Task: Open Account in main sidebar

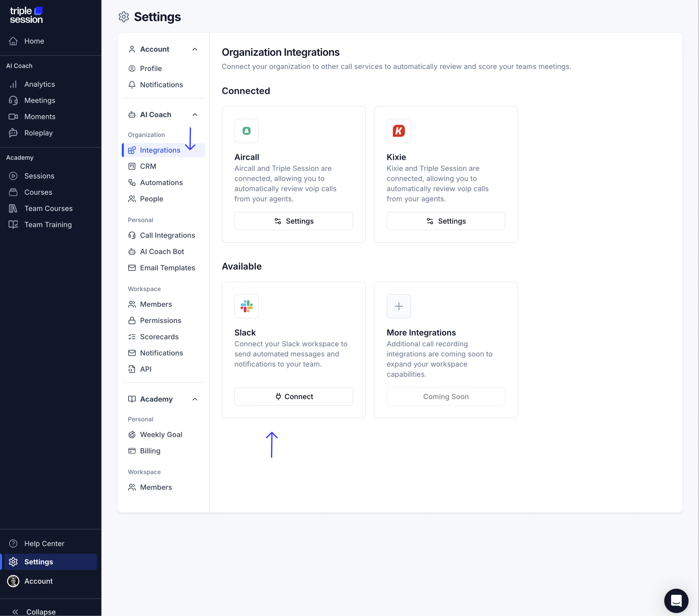Action: [50, 581]
